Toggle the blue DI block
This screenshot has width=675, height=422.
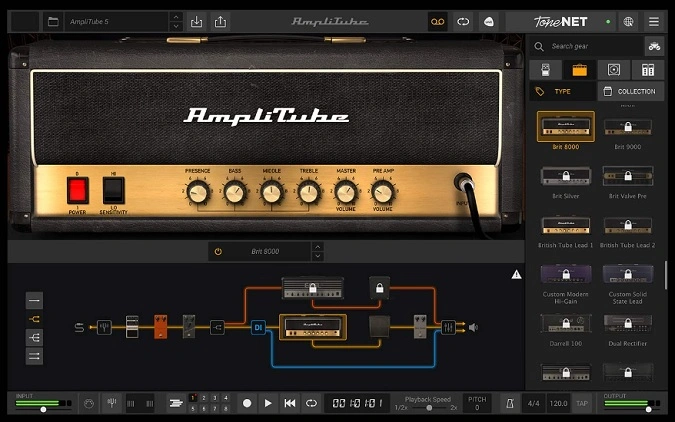click(x=258, y=327)
